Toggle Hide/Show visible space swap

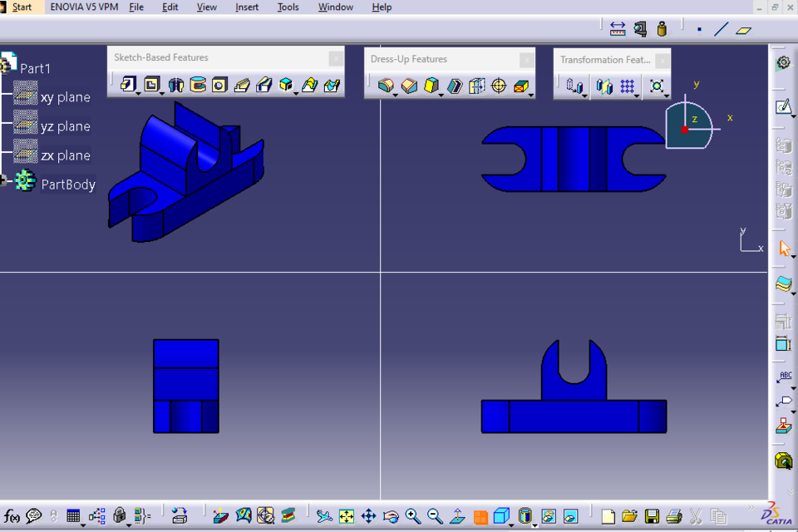click(x=570, y=517)
